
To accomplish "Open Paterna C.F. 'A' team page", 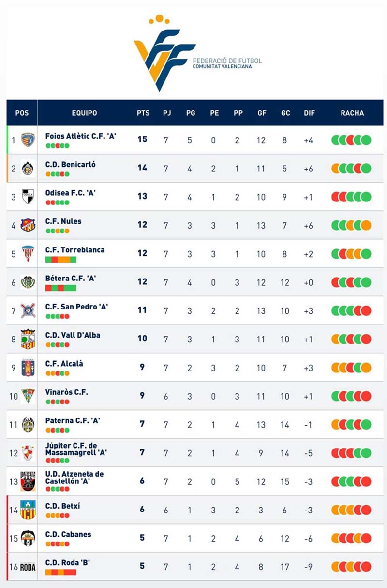I will tap(73, 420).
